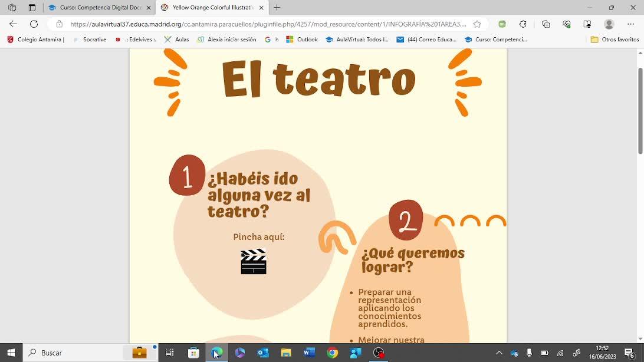Viewport: 644px width, 362px height.
Task: Click the Microsoft Edge taskbar icon
Action: pyautogui.click(x=217, y=353)
